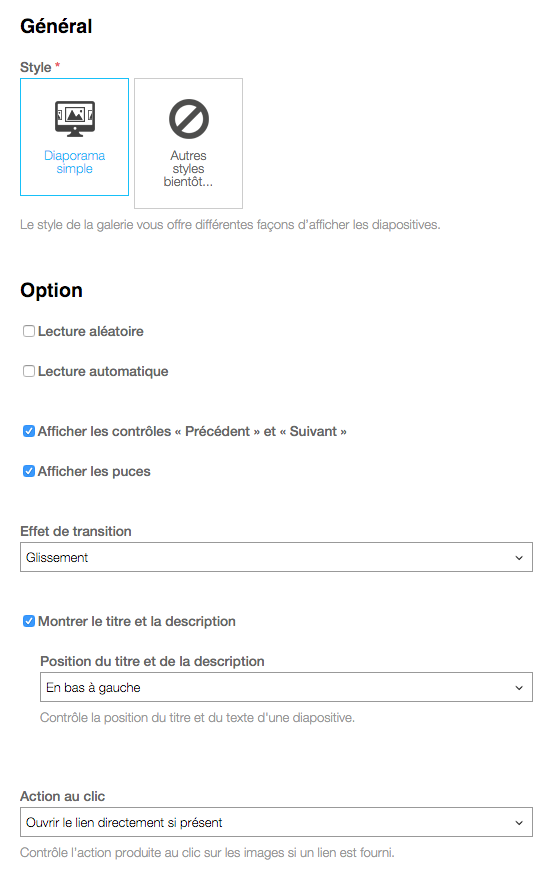Uncheck the Afficher les puces checkbox
Screen dimensions: 552x886
(x=29, y=471)
